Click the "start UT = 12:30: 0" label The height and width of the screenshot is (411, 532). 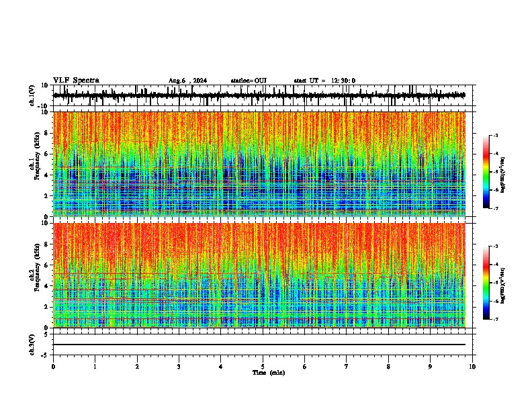(x=324, y=81)
